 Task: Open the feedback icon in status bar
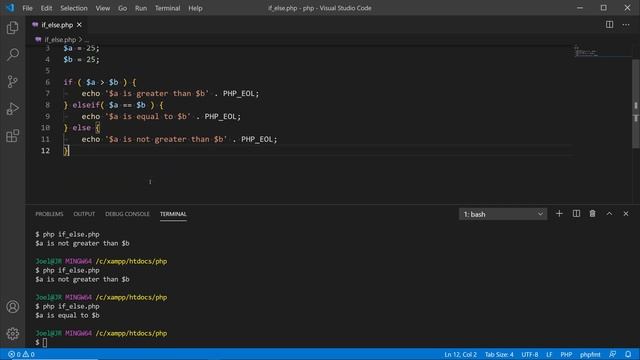612,354
